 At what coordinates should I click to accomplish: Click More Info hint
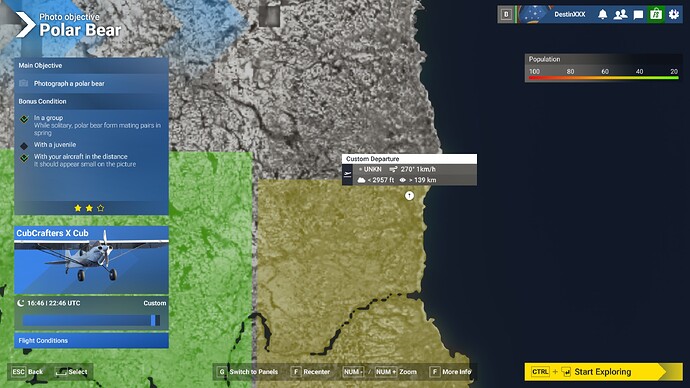pyautogui.click(x=450, y=372)
